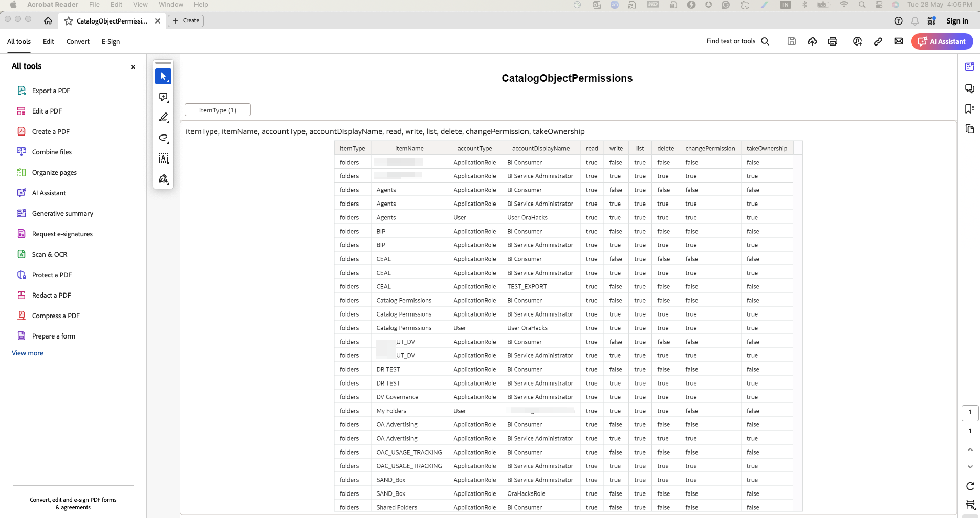The height and width of the screenshot is (518, 980).
Task: Share the document using the email icon
Action: point(899,41)
